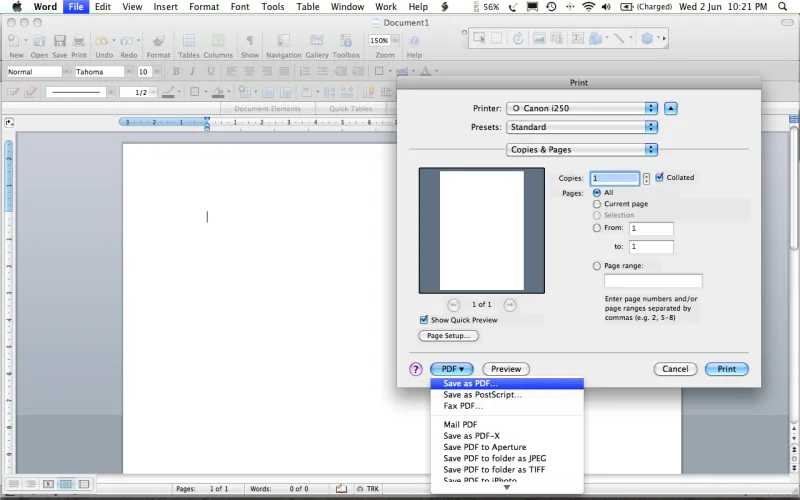
Task: Open the PDF dropdown button
Action: [452, 369]
